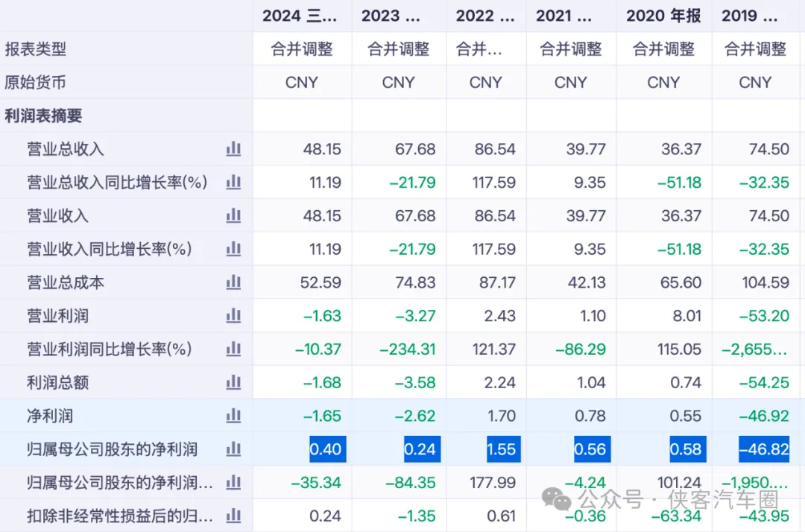Screen dimensions: 805x532
Task: Show bar chart for 营业收入 row
Action: point(233,215)
